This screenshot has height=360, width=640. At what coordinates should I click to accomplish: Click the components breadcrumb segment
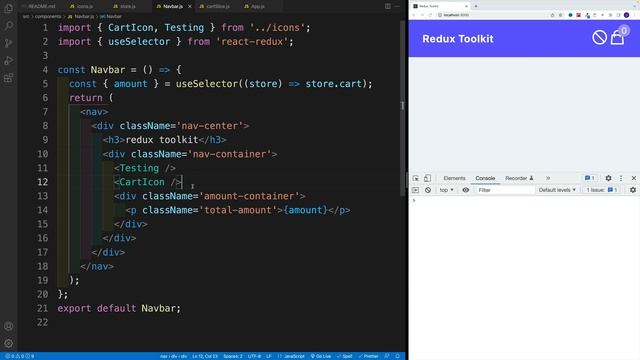pyautogui.click(x=48, y=17)
